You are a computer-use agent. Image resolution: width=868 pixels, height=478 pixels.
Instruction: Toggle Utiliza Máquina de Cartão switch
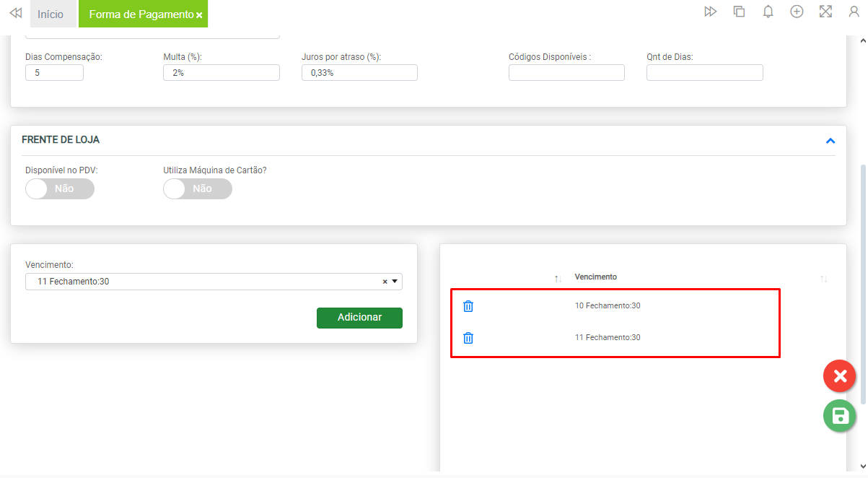point(198,188)
